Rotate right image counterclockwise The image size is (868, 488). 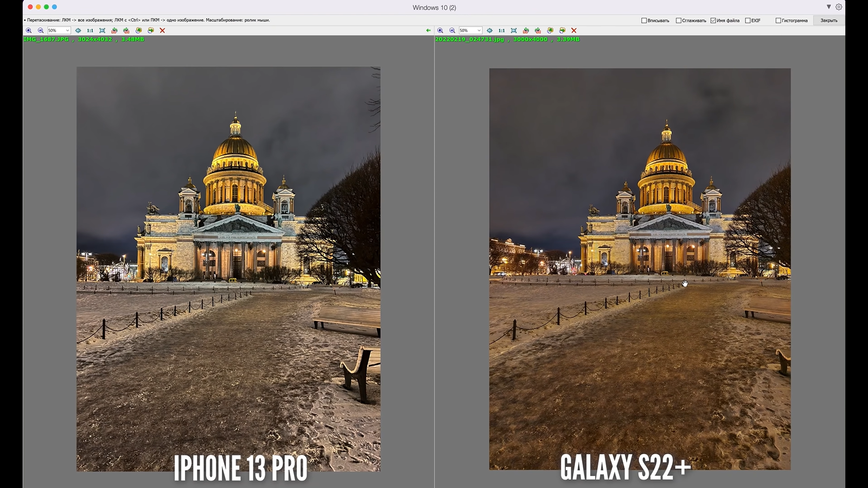(526, 30)
